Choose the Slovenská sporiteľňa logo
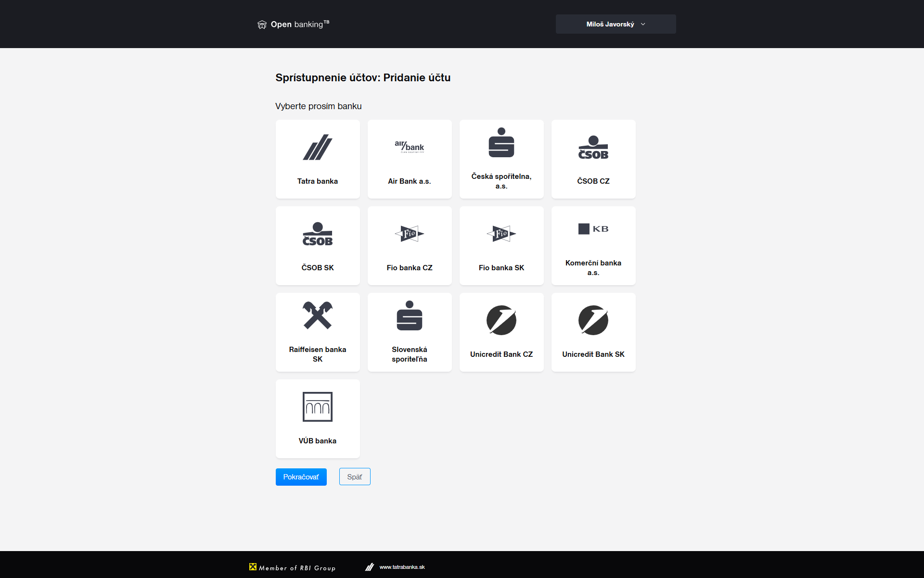Screen dimensions: 924x578 click(x=410, y=315)
